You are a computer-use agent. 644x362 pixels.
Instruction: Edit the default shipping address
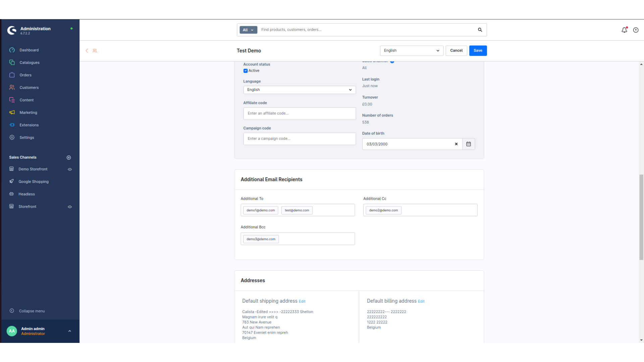pos(302,302)
